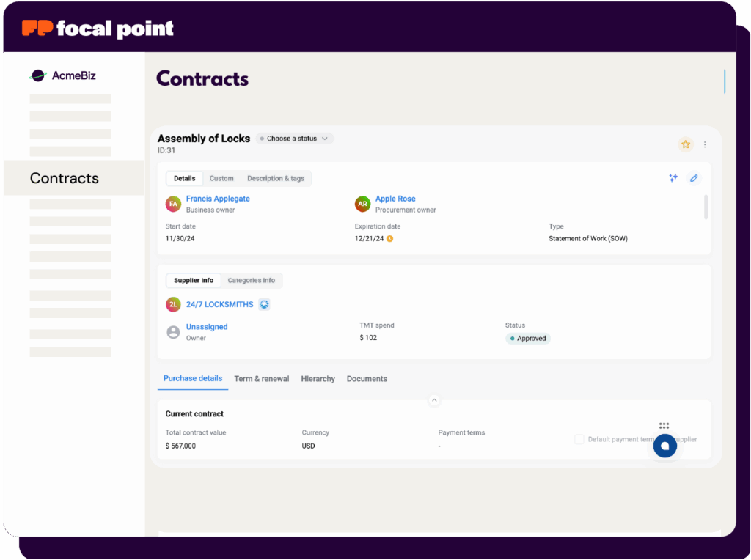
Task: Open the three-dot more options menu
Action: (x=705, y=144)
